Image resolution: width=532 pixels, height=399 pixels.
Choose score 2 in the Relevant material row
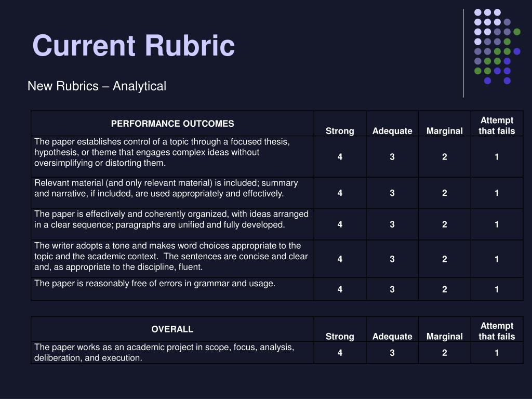point(445,193)
